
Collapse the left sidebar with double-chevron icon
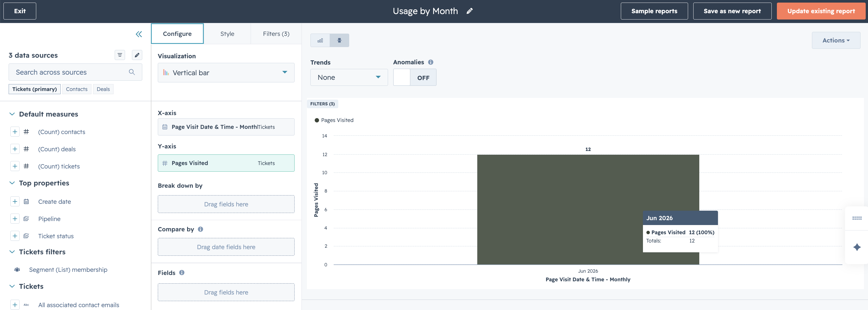pos(139,34)
